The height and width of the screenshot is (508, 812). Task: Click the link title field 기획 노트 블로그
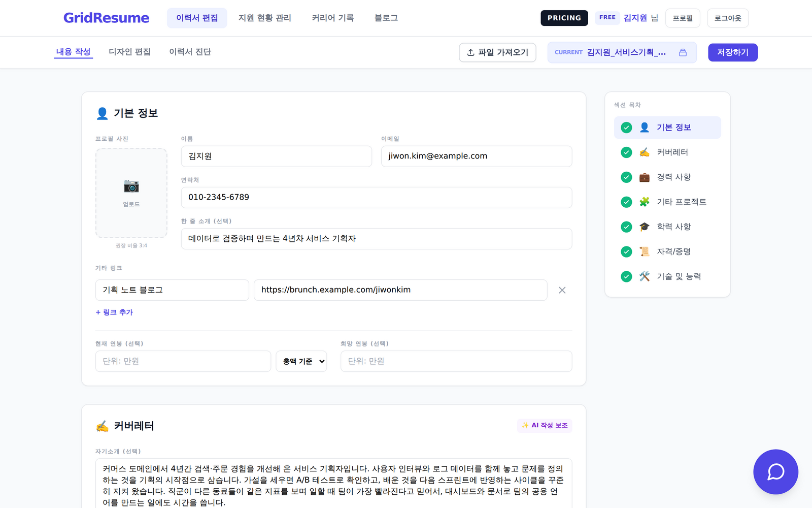pyautogui.click(x=172, y=290)
